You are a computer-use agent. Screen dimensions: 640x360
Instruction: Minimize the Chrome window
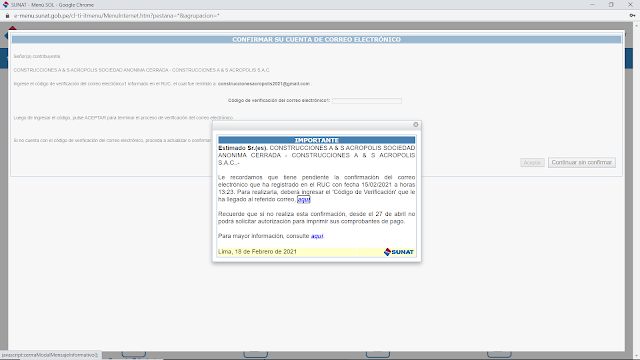tap(592, 4)
